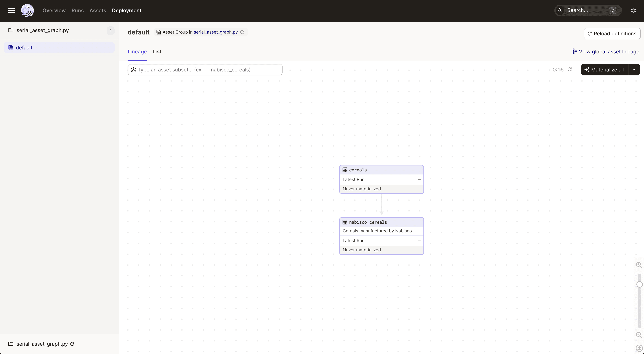
Task: Click the asset group icon beside default sidebar item
Action: click(11, 48)
